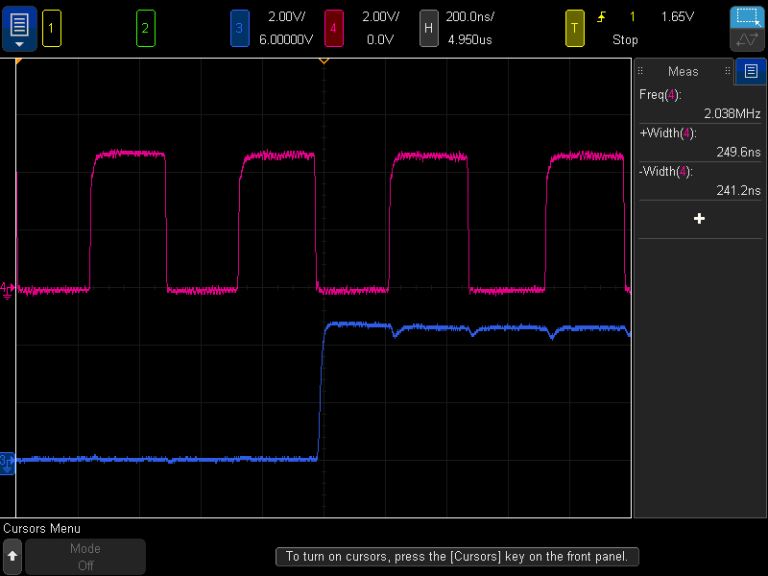Select channel 4 magenta button
The width and height of the screenshot is (768, 576).
pos(334,28)
